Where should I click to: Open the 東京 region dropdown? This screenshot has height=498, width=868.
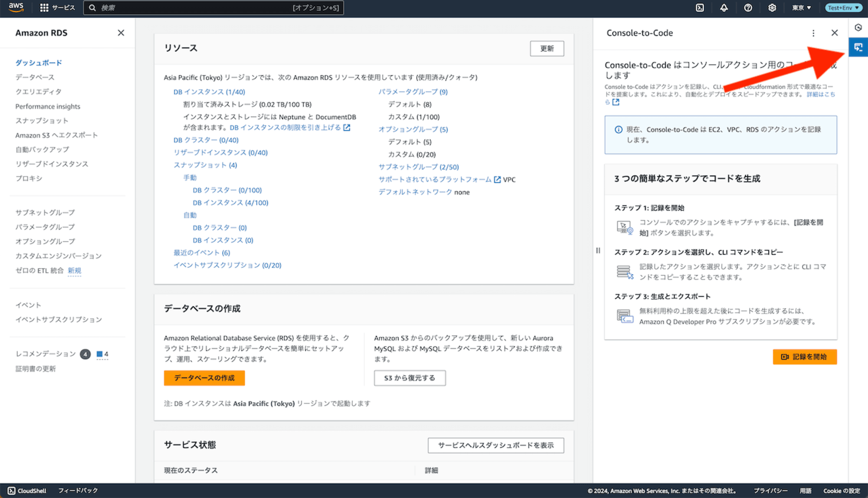(x=801, y=8)
